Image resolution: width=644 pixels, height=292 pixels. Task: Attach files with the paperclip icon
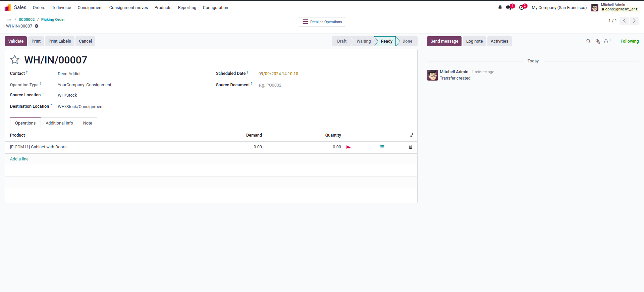pos(598,41)
